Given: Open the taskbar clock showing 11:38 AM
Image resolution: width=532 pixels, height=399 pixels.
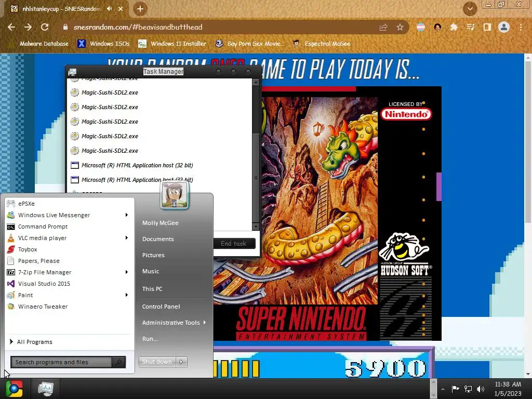Looking at the screenshot, I should coord(508,389).
